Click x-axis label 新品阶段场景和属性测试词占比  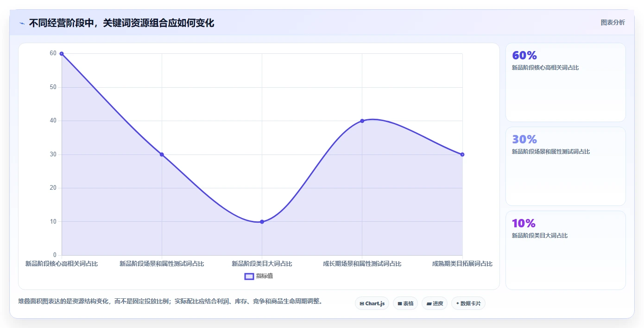coord(162,264)
